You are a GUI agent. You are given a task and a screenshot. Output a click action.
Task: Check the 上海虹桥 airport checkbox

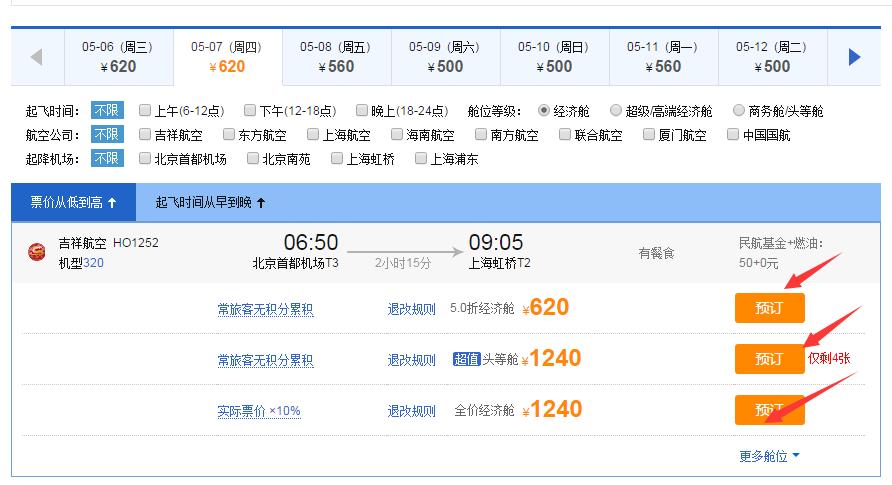tap(338, 159)
